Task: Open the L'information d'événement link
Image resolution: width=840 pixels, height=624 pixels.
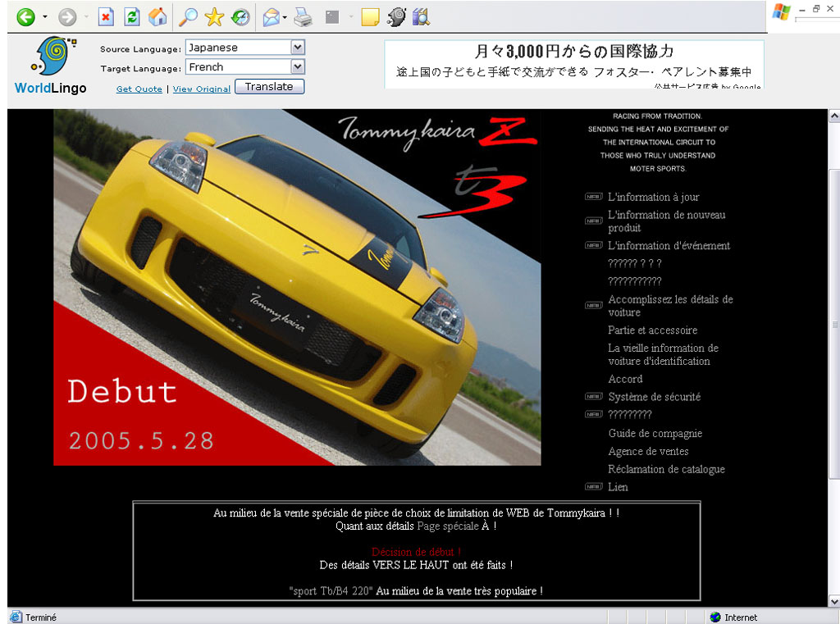Action: [x=669, y=246]
